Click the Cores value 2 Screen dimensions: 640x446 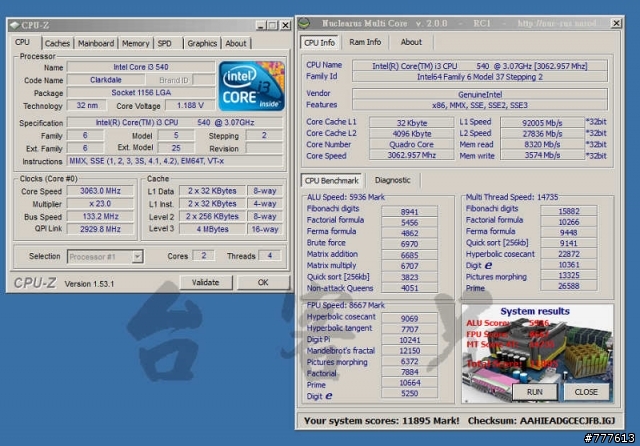203,255
